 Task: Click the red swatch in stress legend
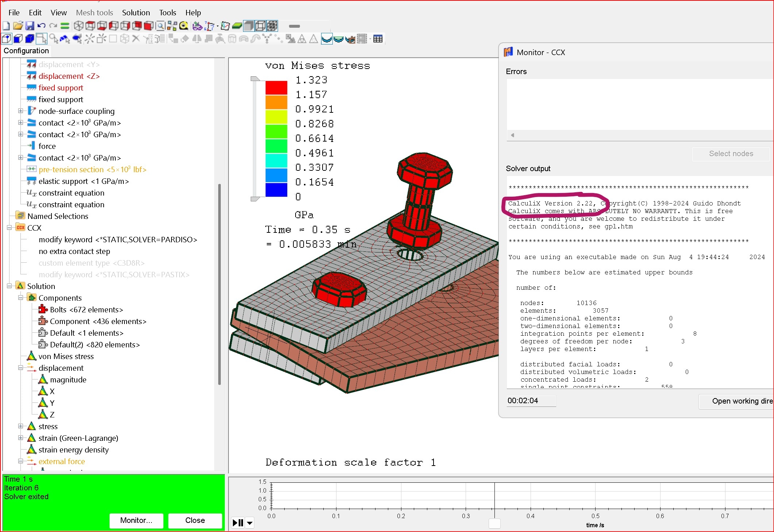tap(276, 88)
